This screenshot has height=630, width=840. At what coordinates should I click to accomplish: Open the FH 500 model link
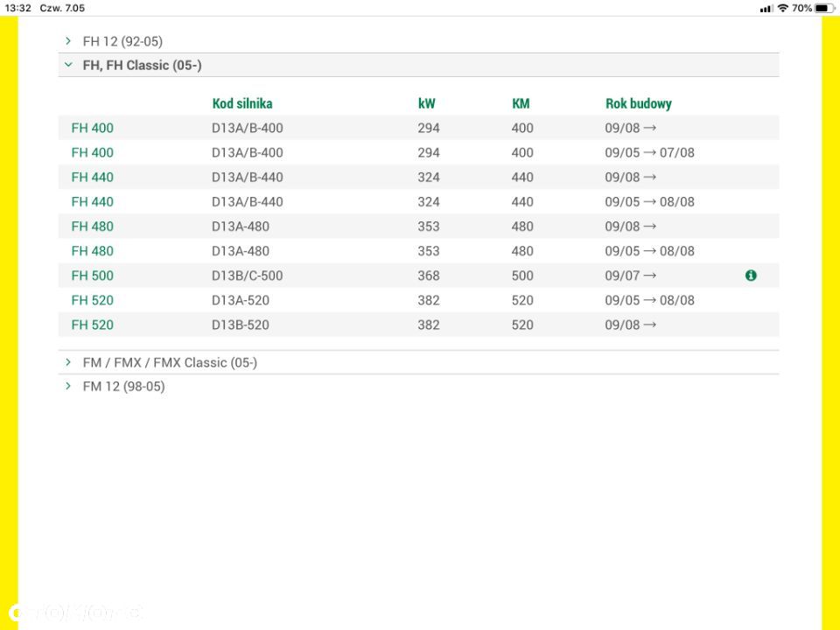pyautogui.click(x=92, y=276)
